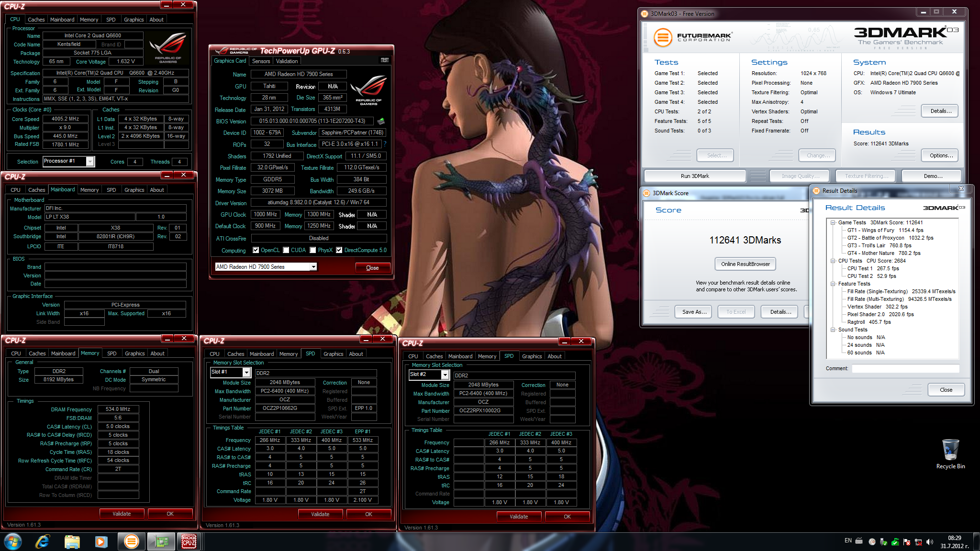Open Mainboard tab in the CPU-Z Slot #1 window
This screenshot has height=551, width=980.
(262, 354)
